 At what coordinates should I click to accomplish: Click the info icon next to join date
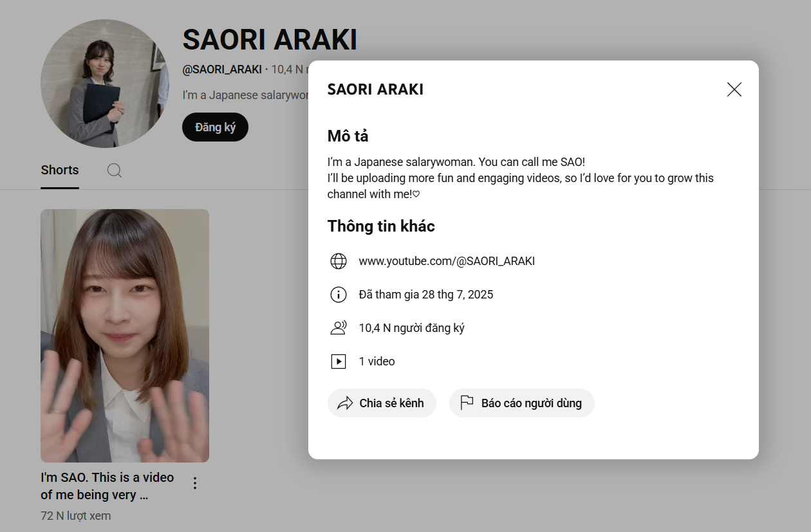[x=339, y=295]
